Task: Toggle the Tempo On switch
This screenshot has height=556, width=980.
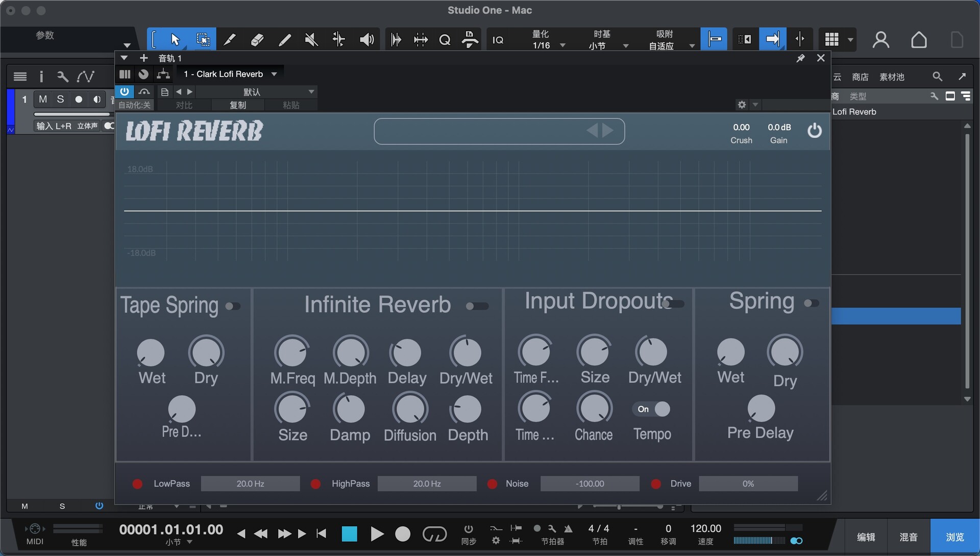Action: pos(651,409)
